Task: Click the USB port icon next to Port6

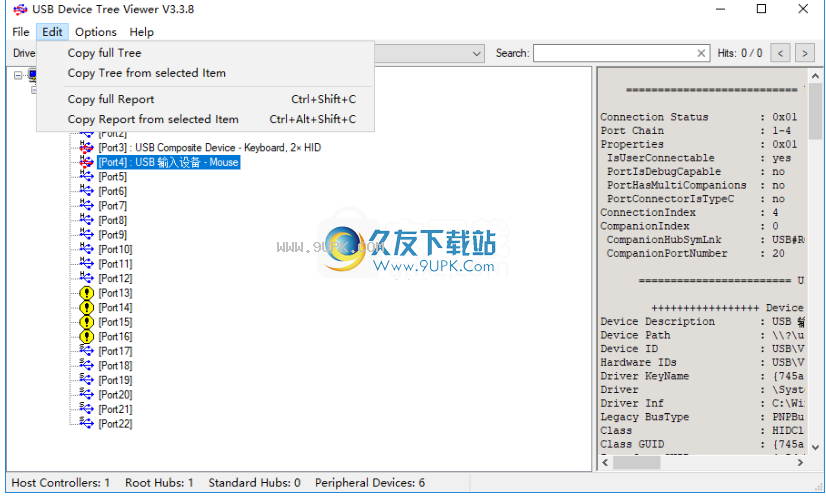Action: click(86, 191)
